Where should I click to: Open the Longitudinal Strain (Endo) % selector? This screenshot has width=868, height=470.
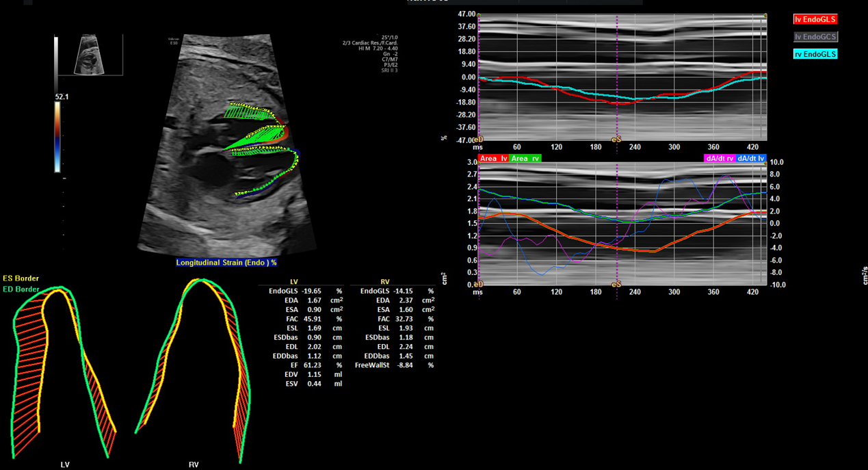click(x=226, y=263)
